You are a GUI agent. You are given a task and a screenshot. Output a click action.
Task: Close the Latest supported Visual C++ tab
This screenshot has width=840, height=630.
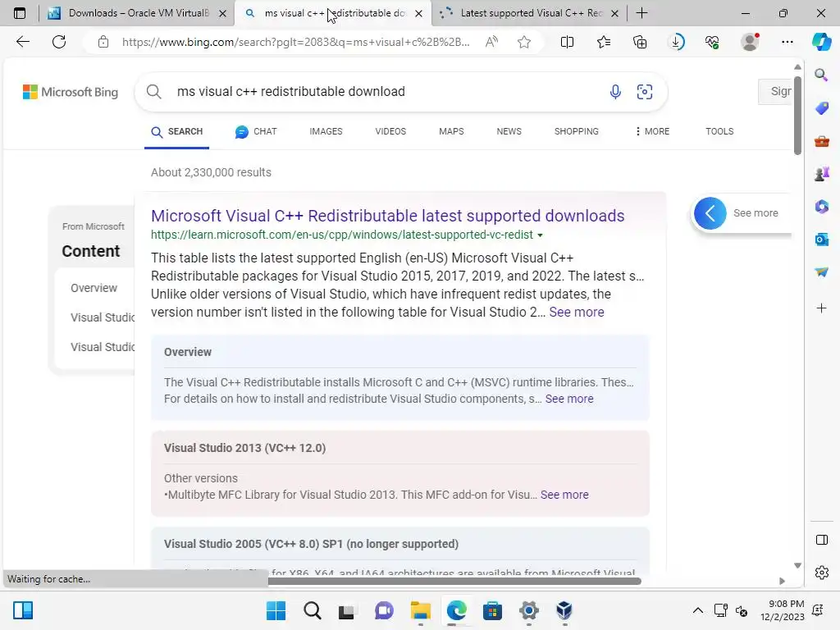615,14
